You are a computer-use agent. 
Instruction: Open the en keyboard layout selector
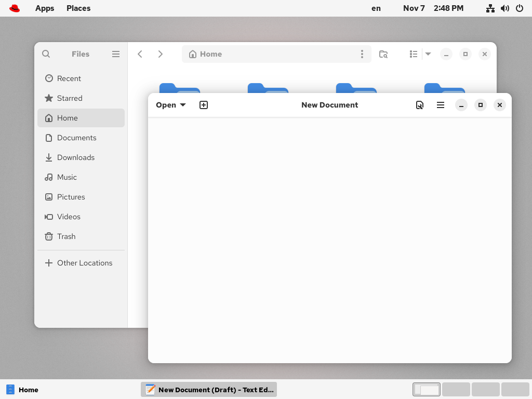376,8
